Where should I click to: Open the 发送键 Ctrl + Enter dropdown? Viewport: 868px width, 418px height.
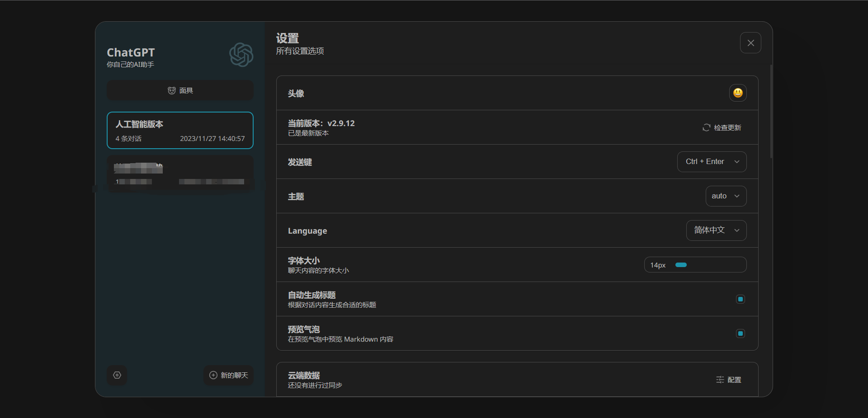712,162
